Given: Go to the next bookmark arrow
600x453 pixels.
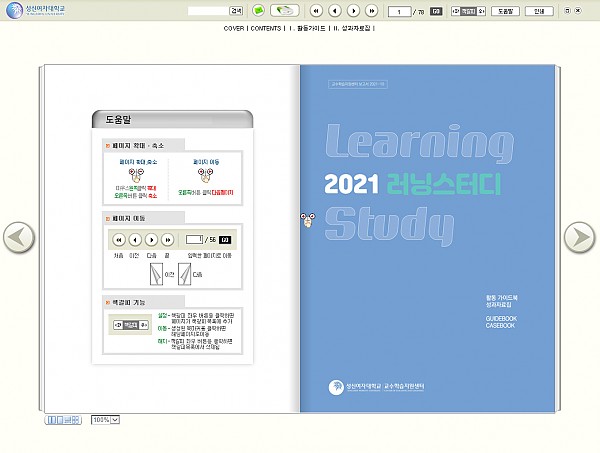Looking at the screenshot, I should click(481, 11).
